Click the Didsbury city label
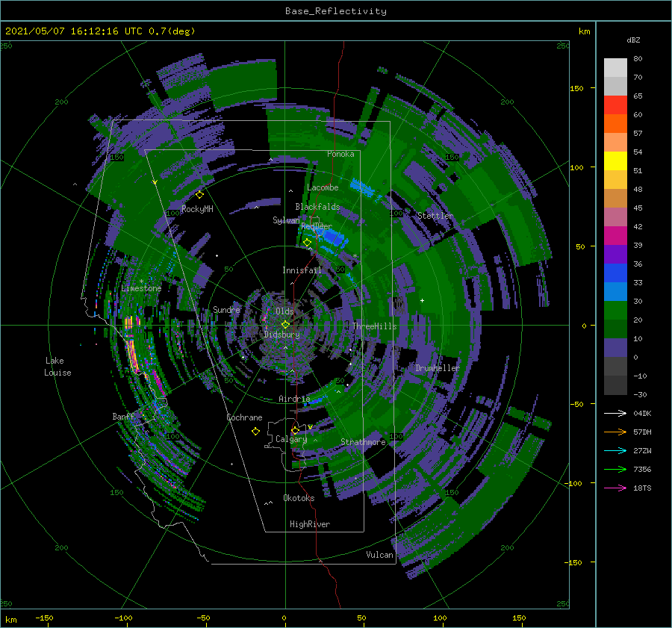The width and height of the screenshot is (672, 628). point(282,335)
